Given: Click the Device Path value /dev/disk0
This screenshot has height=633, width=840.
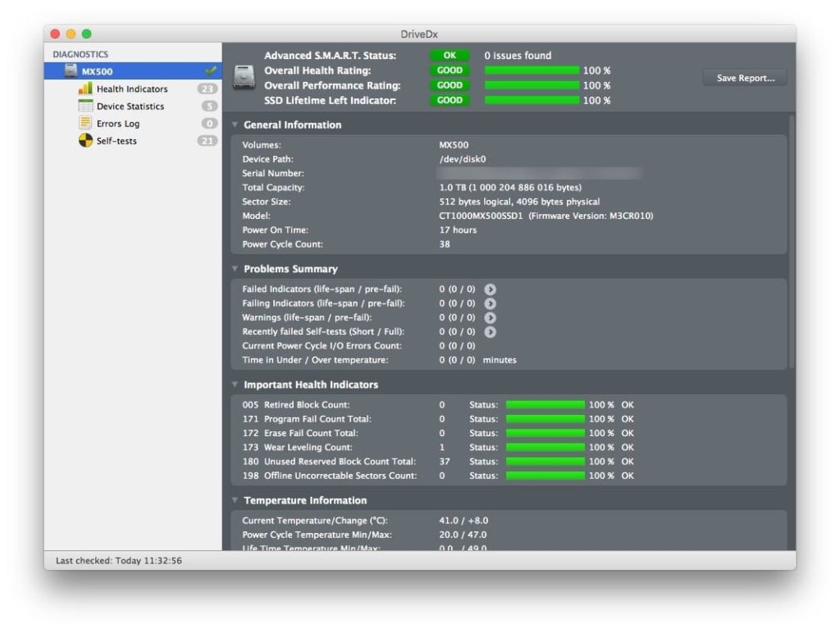Looking at the screenshot, I should (463, 159).
